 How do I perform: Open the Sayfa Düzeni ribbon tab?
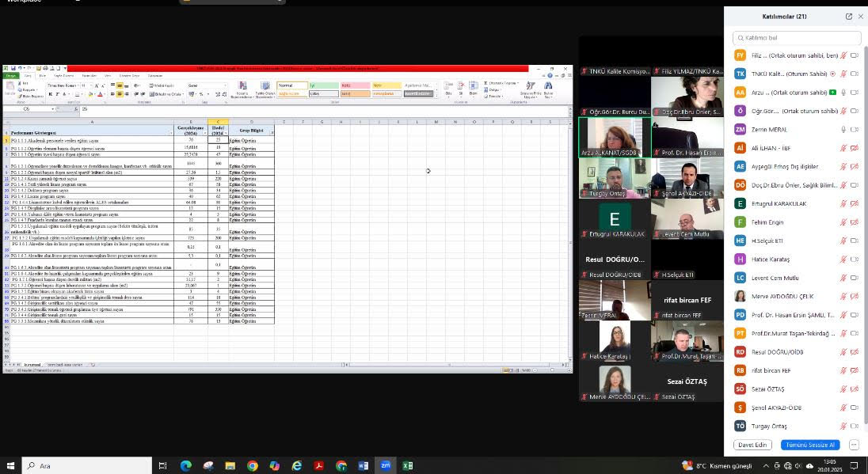point(63,76)
